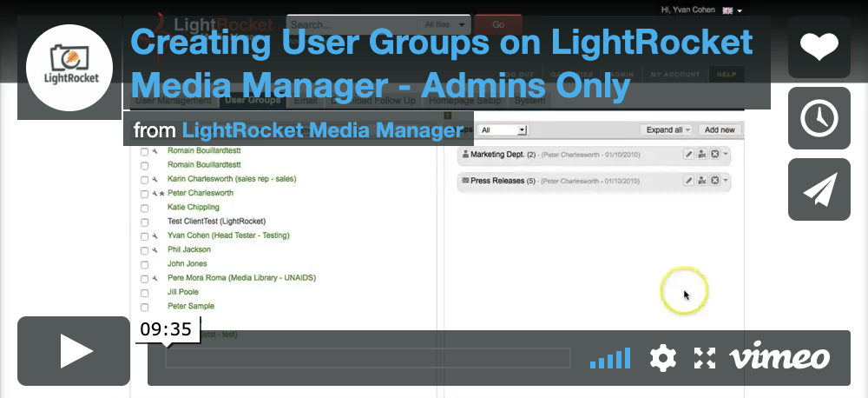The width and height of the screenshot is (868, 398).
Task: Play the Vimeo video
Action: pyautogui.click(x=74, y=351)
